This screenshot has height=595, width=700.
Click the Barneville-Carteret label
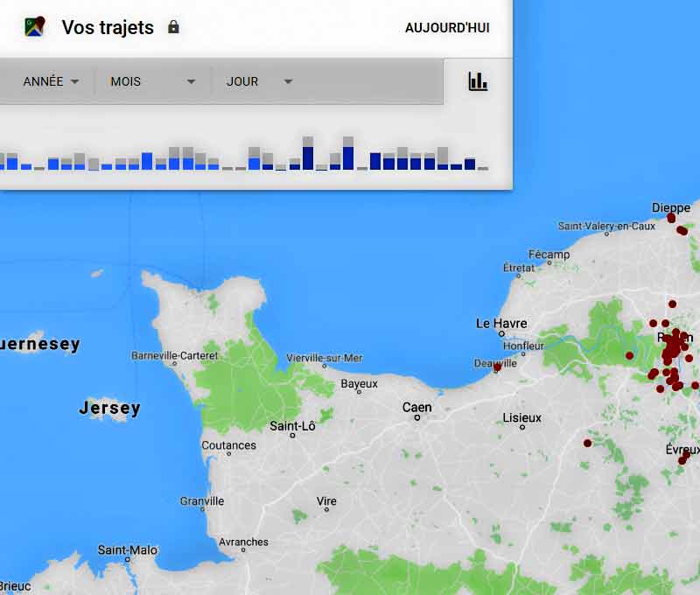pyautogui.click(x=174, y=356)
